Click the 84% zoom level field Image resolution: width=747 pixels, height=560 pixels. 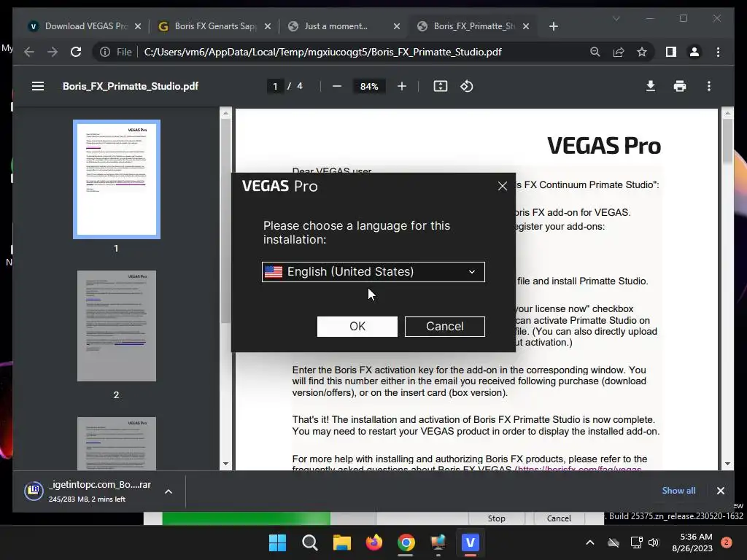point(369,86)
